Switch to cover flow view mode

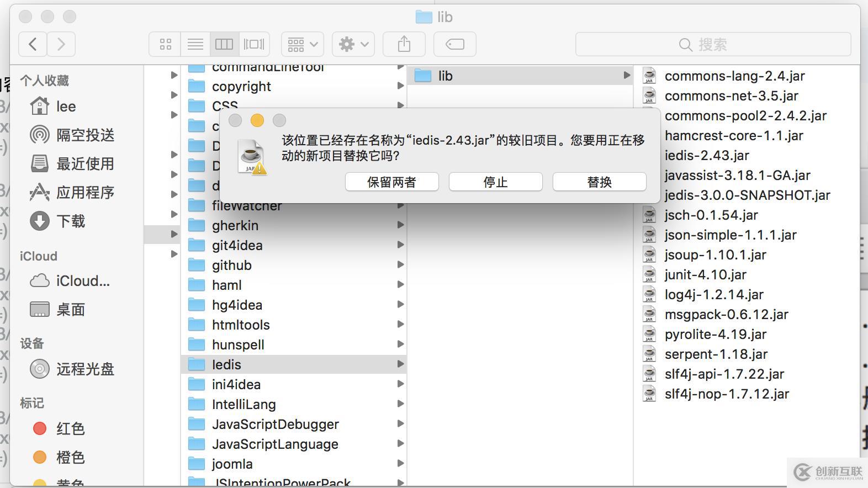tap(254, 44)
